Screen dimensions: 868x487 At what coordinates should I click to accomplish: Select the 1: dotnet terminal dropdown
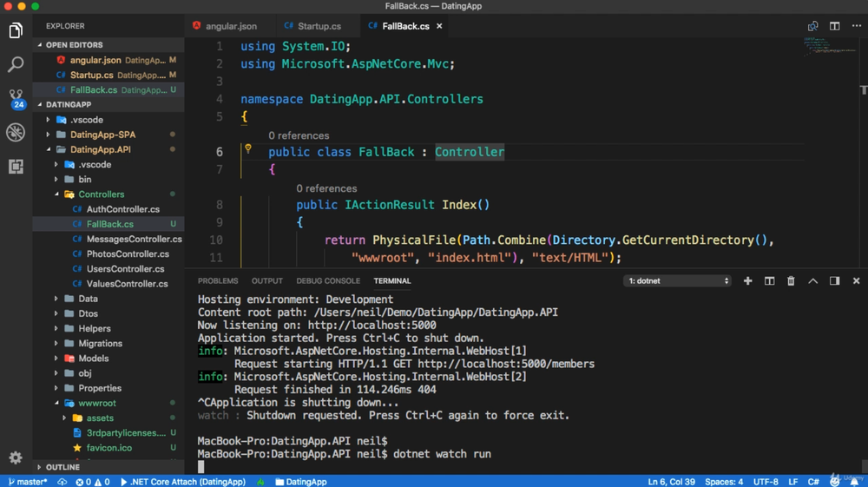pos(678,281)
